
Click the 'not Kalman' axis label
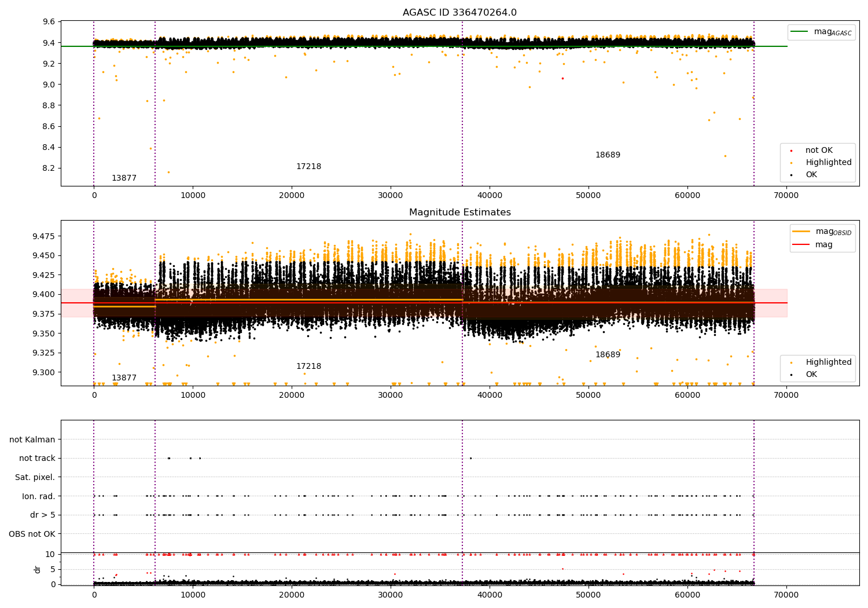[x=32, y=440]
